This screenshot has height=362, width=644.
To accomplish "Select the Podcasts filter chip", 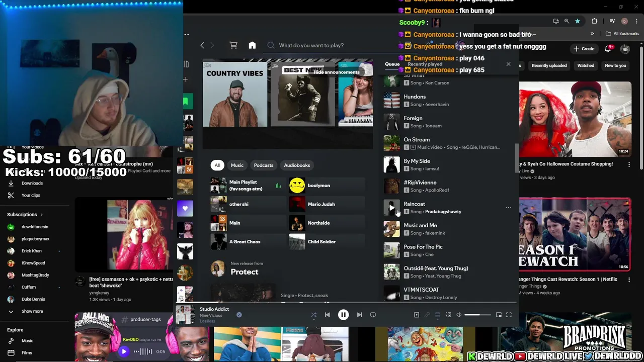I will click(264, 165).
